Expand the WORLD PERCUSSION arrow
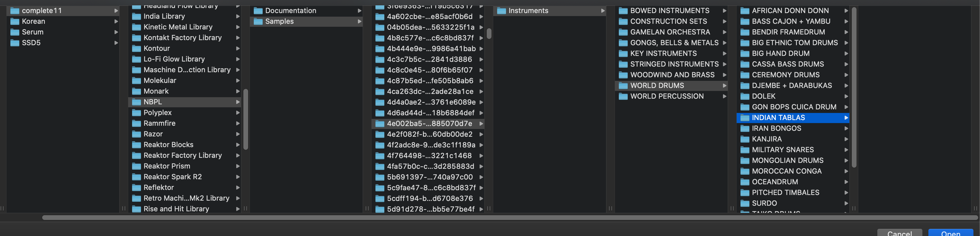 click(x=725, y=96)
